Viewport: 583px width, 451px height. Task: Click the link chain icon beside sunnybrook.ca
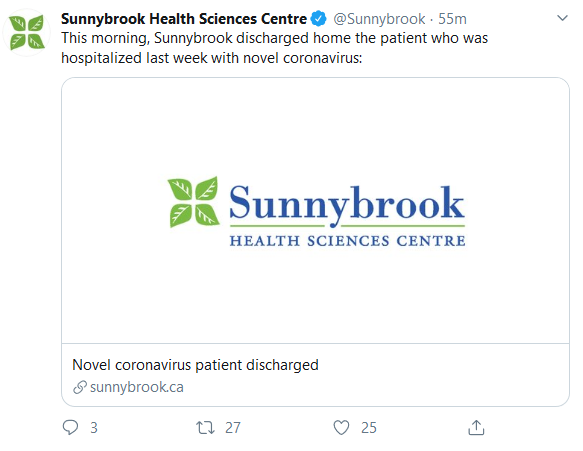(x=80, y=387)
